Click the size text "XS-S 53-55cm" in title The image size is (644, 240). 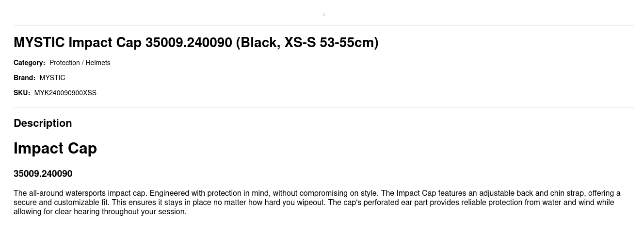(331, 43)
